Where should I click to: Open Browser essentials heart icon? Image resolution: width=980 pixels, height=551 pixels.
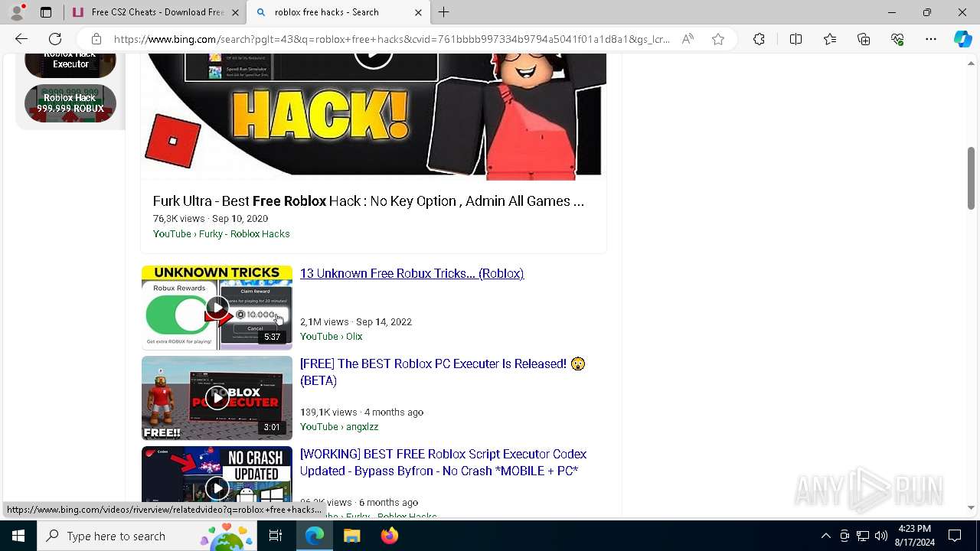point(897,39)
